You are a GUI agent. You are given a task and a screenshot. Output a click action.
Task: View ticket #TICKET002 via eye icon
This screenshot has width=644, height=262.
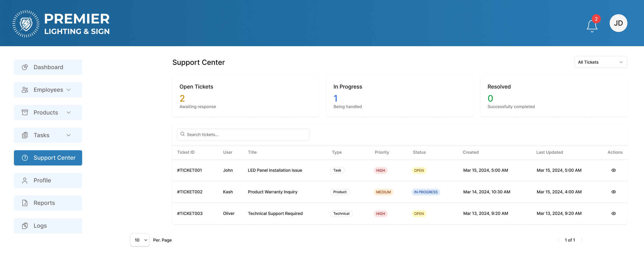(613, 192)
